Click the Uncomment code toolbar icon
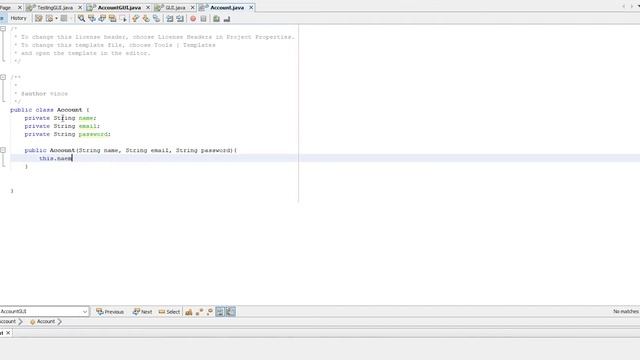 click(x=227, y=18)
